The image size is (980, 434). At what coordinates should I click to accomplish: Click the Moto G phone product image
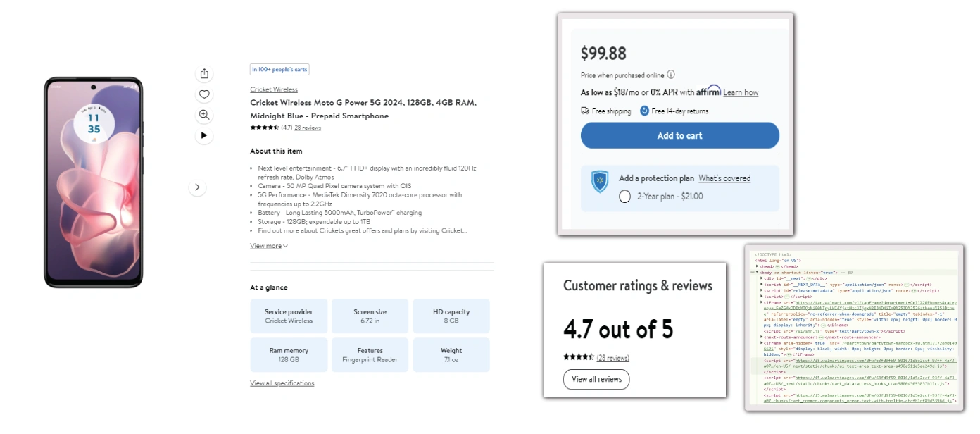point(94,182)
